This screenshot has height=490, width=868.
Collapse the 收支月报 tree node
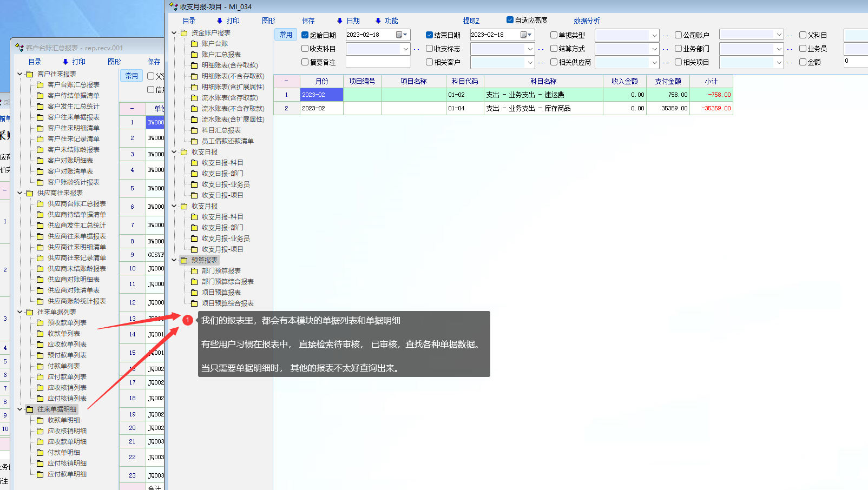[x=174, y=206]
